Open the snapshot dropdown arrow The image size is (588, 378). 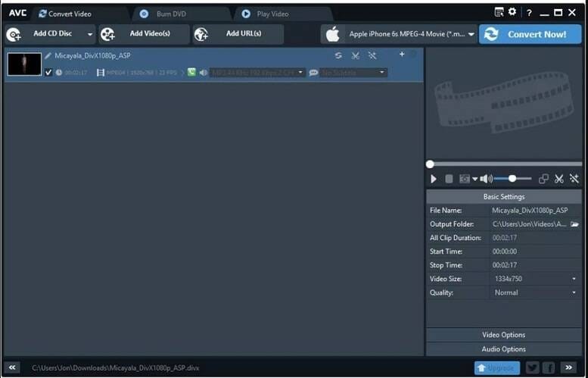(474, 179)
